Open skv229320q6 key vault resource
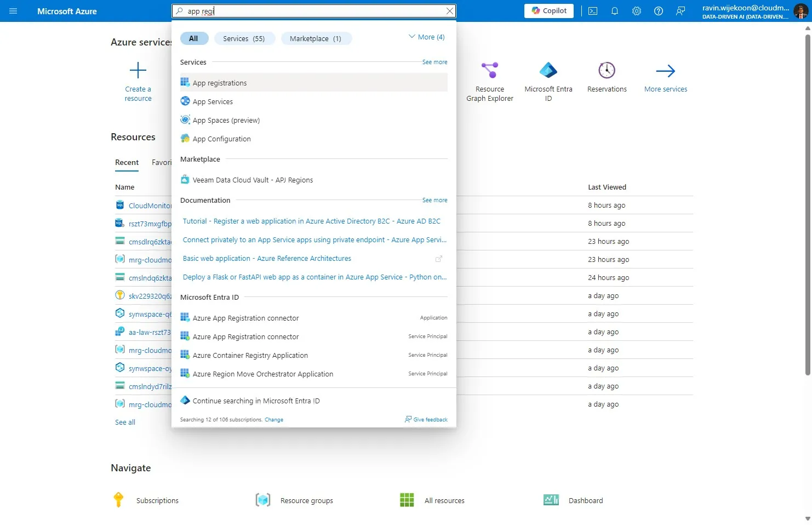 150,296
